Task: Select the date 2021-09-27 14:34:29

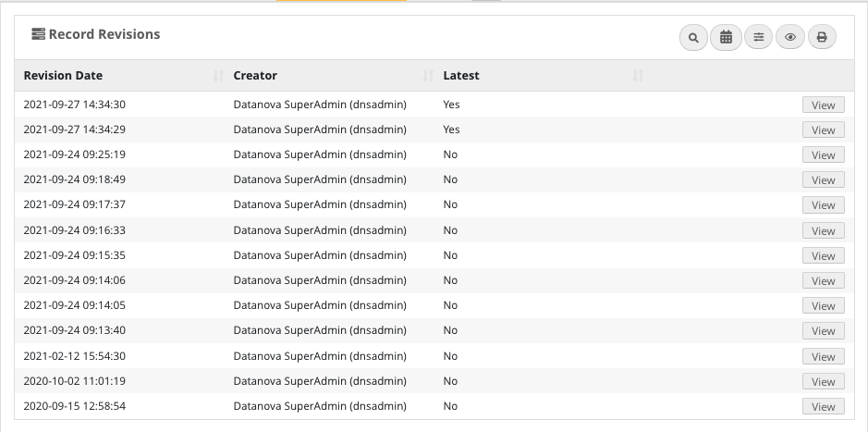Action: click(x=74, y=130)
